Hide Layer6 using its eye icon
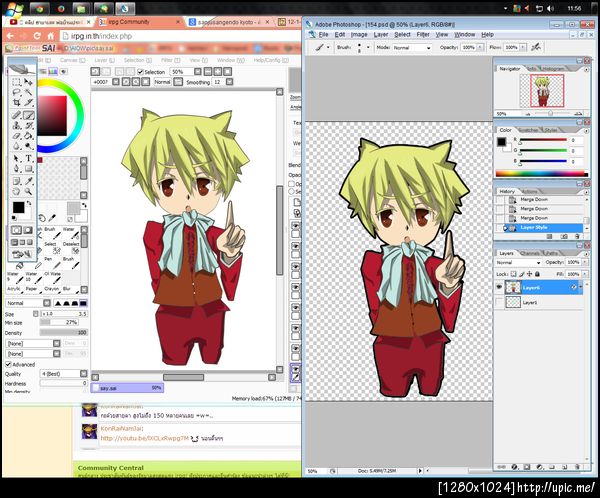600x498 pixels. pyautogui.click(x=499, y=287)
